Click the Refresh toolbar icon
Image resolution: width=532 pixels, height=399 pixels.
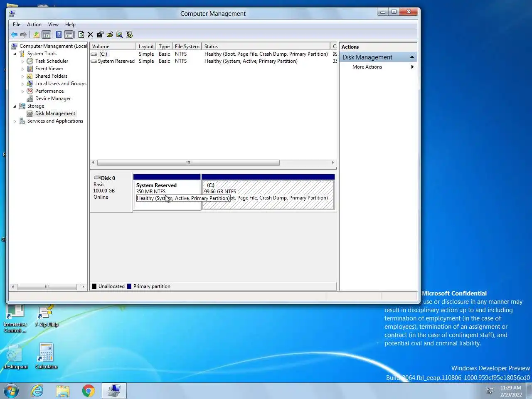click(x=81, y=35)
